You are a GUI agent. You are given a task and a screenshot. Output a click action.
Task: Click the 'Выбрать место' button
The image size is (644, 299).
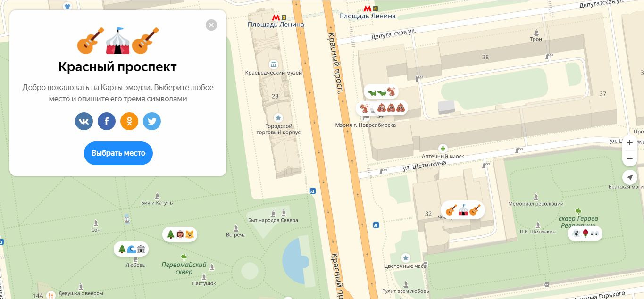(118, 153)
